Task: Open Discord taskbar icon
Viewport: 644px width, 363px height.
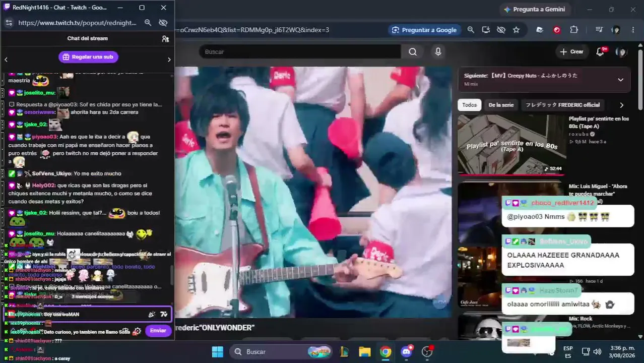Action: coord(407,351)
